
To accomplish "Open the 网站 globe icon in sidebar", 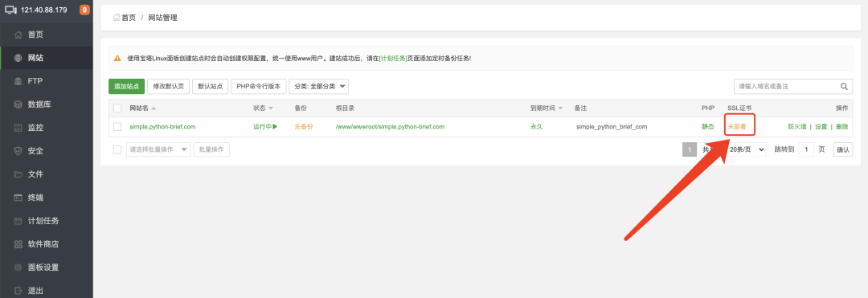I will tap(18, 58).
